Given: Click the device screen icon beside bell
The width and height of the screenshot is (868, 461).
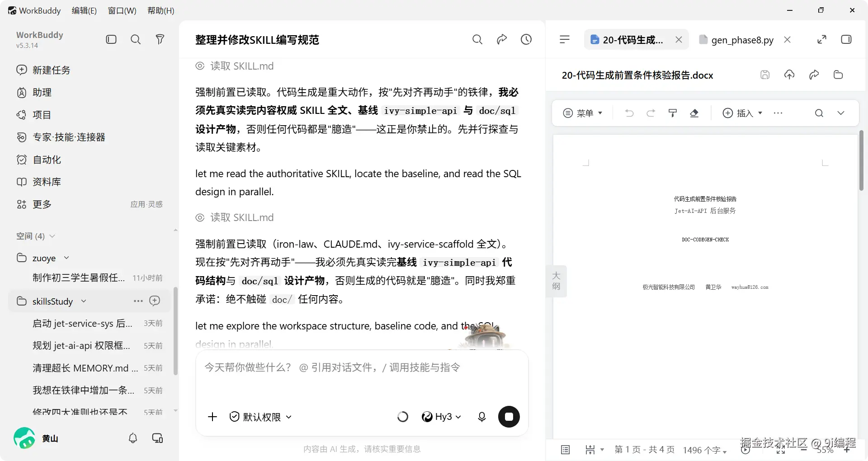Looking at the screenshot, I should [x=157, y=438].
